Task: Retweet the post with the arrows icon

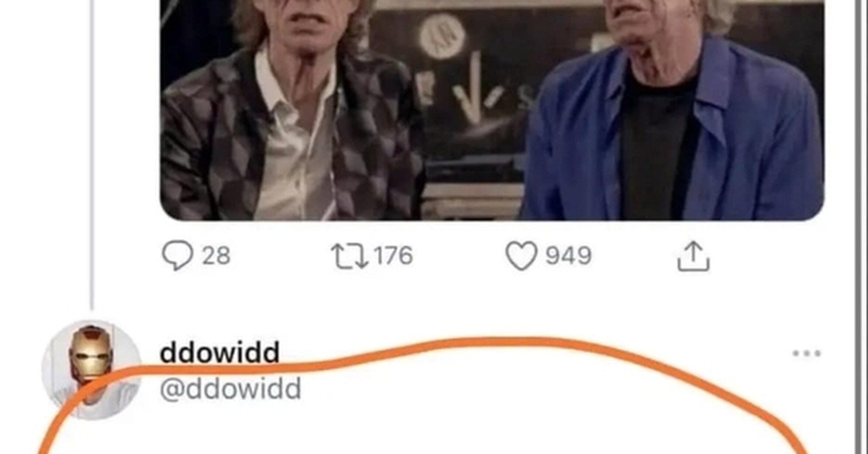Action: (x=349, y=255)
